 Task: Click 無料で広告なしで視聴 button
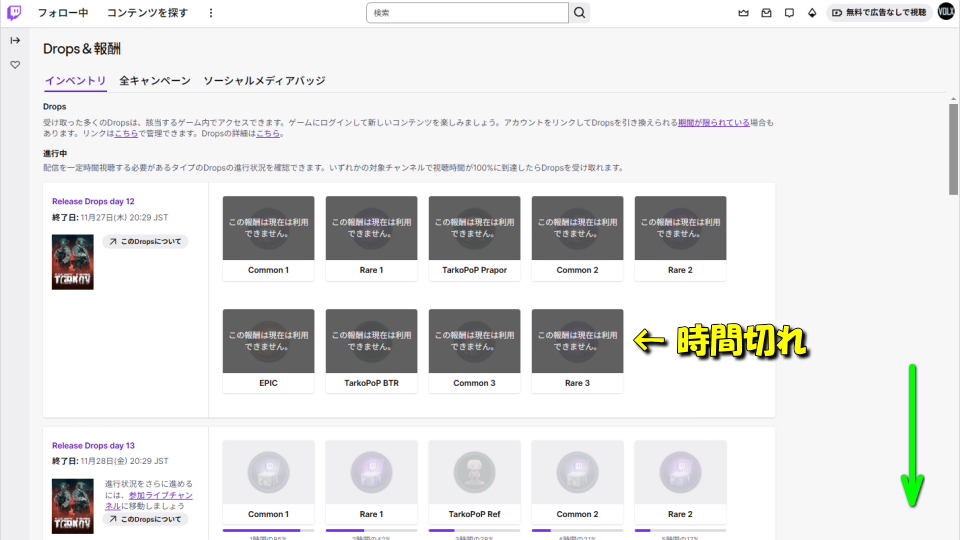click(879, 13)
